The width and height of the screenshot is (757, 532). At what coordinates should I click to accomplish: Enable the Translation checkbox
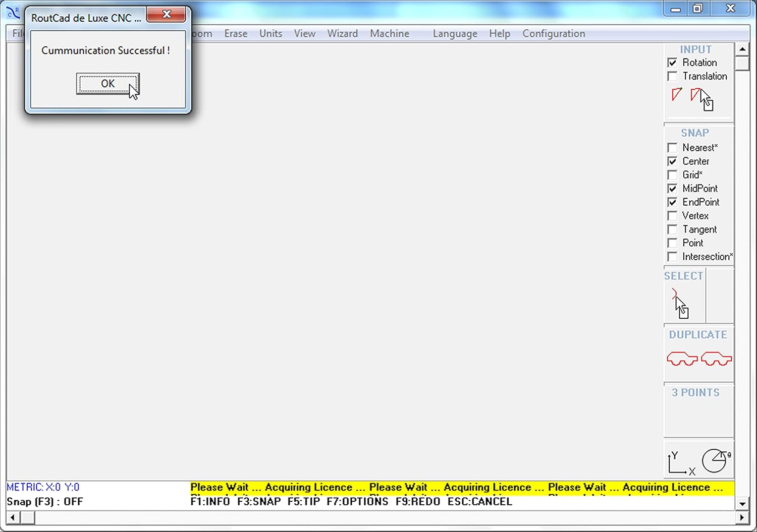(672, 76)
